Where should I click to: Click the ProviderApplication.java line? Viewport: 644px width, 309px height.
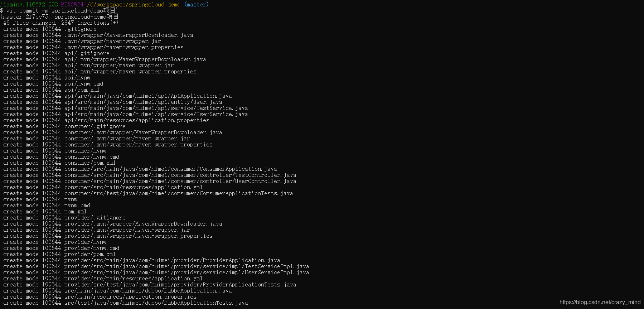tap(141, 260)
